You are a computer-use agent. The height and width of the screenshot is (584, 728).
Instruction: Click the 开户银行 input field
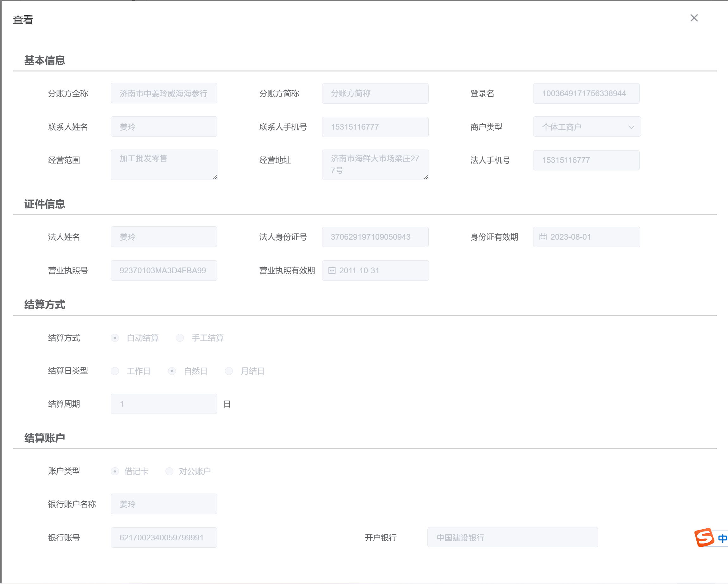point(512,538)
